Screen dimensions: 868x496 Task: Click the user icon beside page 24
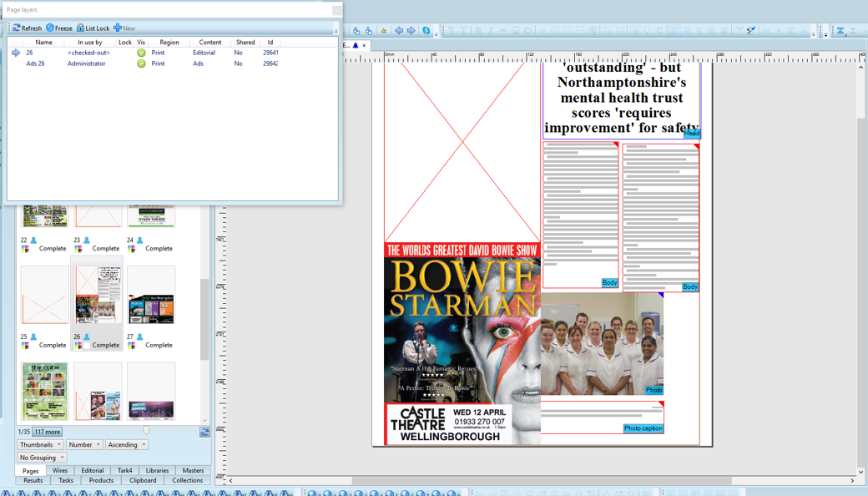click(x=139, y=240)
